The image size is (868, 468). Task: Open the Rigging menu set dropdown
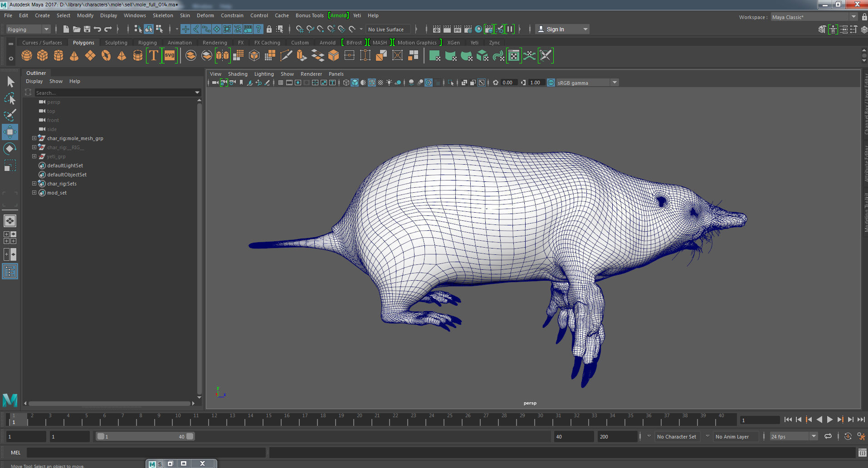click(29, 29)
